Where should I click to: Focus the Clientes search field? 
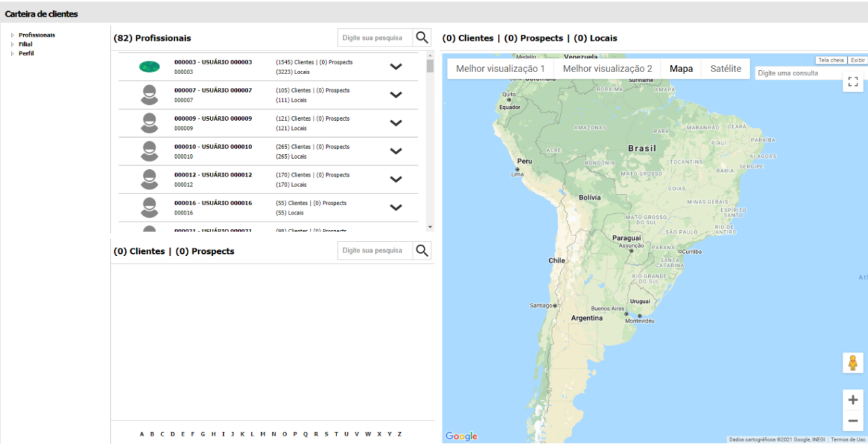point(375,250)
